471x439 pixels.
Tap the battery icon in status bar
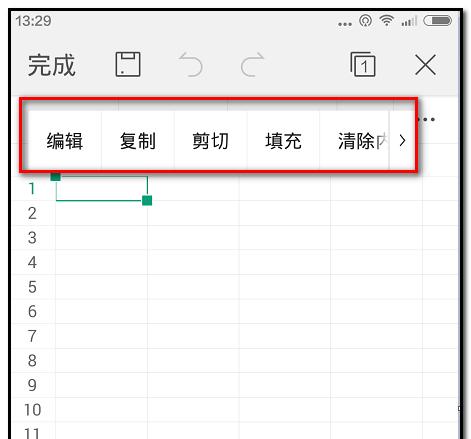tap(437, 21)
